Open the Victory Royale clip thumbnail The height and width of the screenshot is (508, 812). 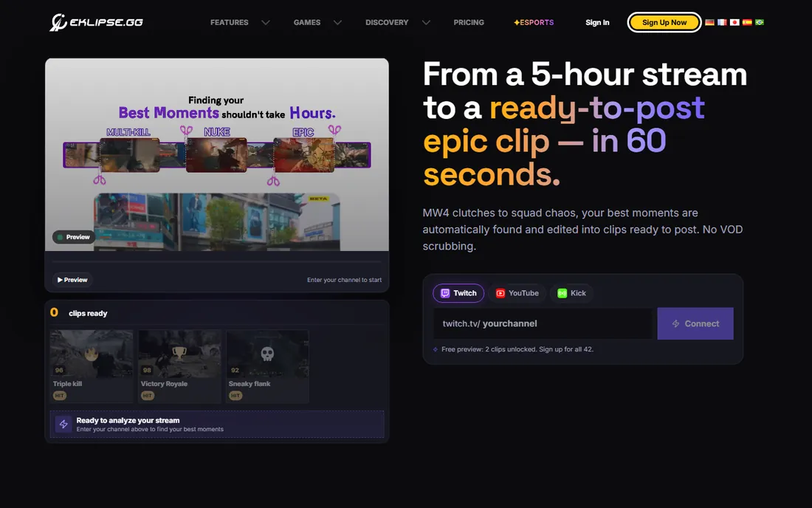click(179, 354)
